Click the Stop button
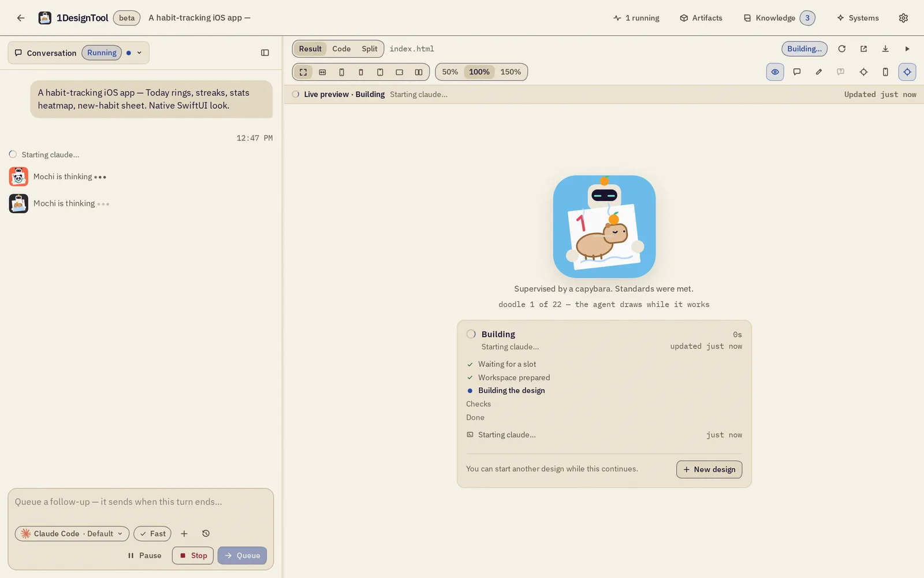 [x=193, y=555]
